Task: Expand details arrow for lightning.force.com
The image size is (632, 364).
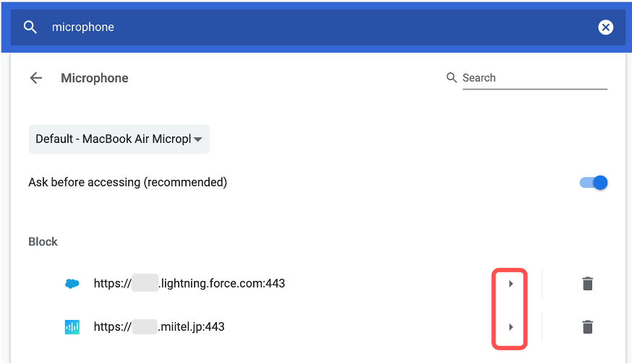Action: (x=511, y=284)
